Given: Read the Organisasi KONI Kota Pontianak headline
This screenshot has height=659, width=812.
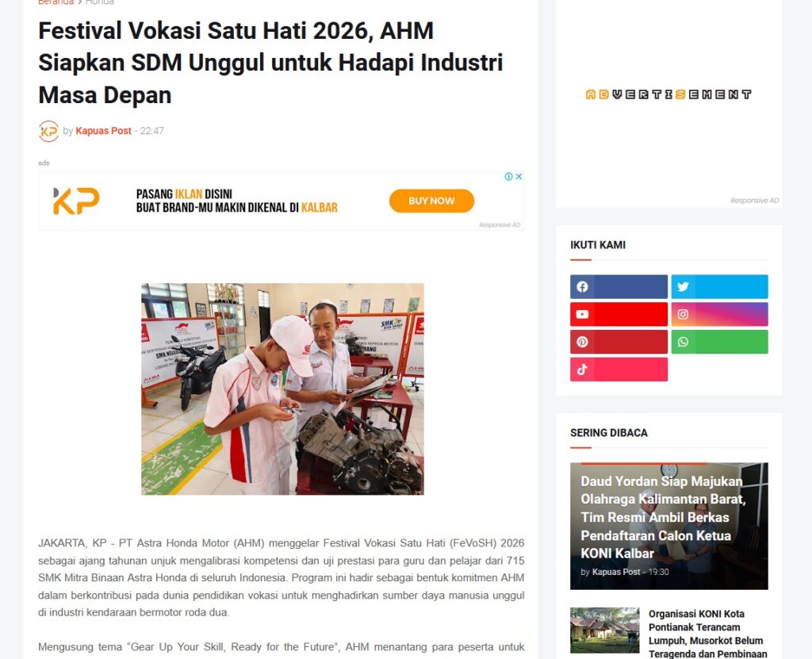Looking at the screenshot, I should pos(707,634).
